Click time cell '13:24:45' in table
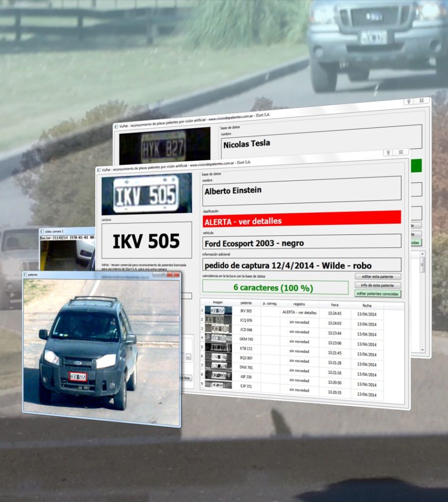 (x=335, y=313)
